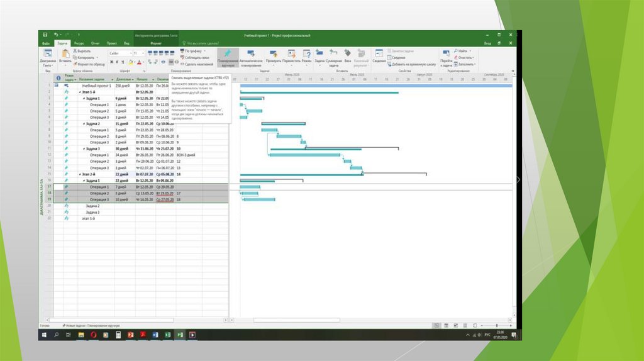
Task: Click the gantt chart horizontal scrollbar
Action: click(297, 319)
